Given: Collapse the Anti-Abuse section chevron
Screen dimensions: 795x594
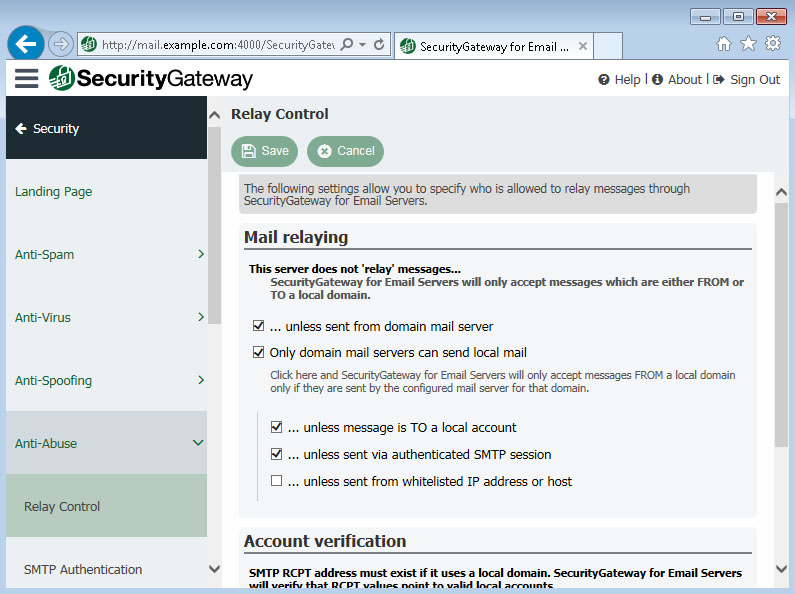Looking at the screenshot, I should (x=198, y=442).
